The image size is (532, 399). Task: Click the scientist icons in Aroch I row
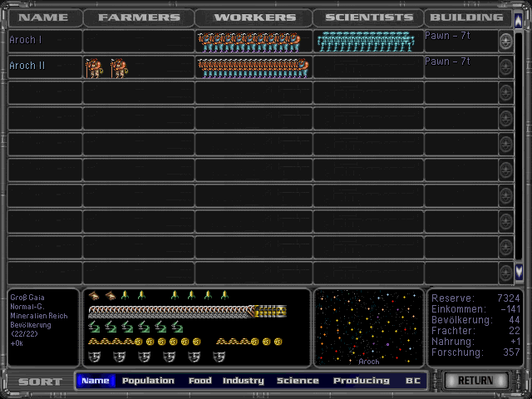coord(364,40)
